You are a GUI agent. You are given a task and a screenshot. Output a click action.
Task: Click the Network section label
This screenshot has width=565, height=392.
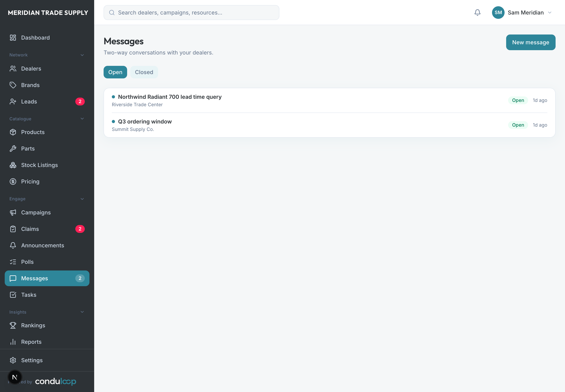[x=18, y=55]
